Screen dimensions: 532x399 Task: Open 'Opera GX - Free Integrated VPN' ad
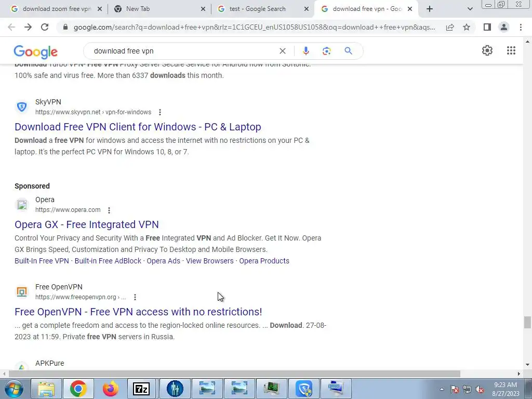coord(87,224)
